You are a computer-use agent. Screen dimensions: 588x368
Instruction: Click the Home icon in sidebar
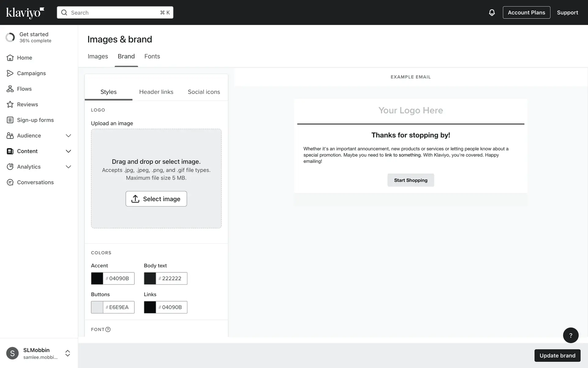pos(10,58)
